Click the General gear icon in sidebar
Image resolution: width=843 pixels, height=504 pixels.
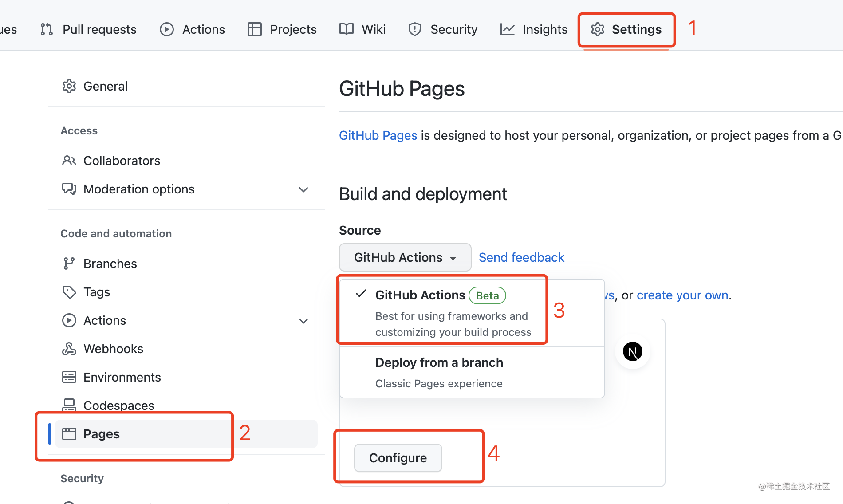click(69, 86)
